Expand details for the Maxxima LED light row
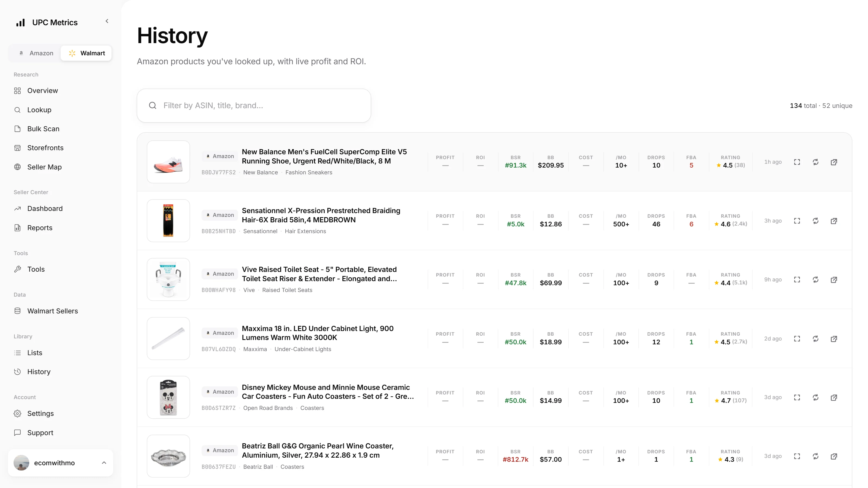This screenshot has width=868, height=488. coord(797,339)
